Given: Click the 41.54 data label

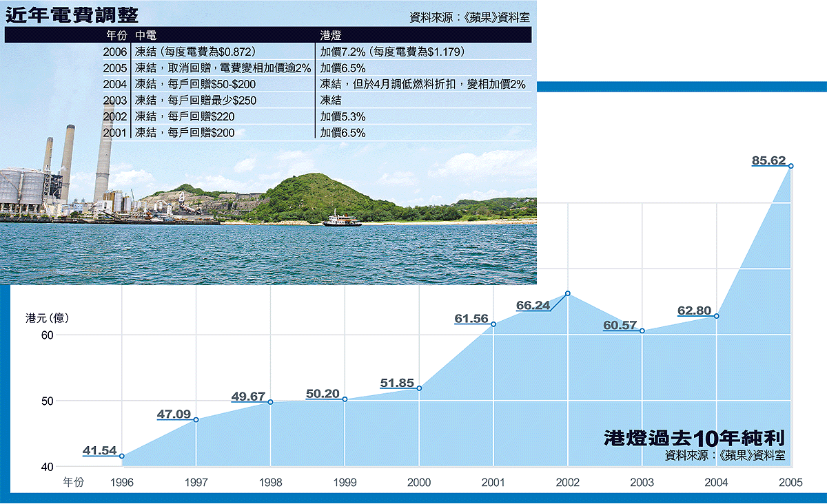Looking at the screenshot, I should coord(100,451).
